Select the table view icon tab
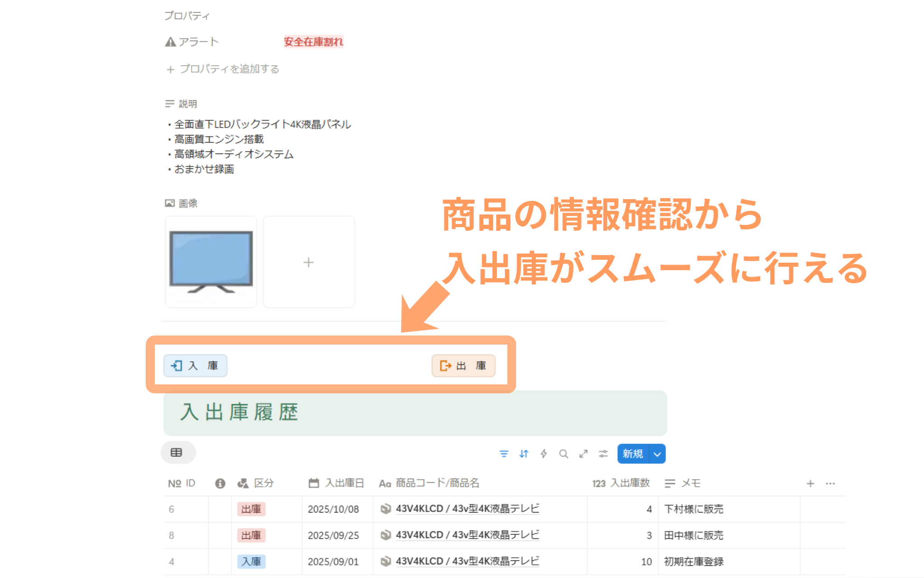Image resolution: width=924 pixels, height=578 pixels. (x=176, y=452)
